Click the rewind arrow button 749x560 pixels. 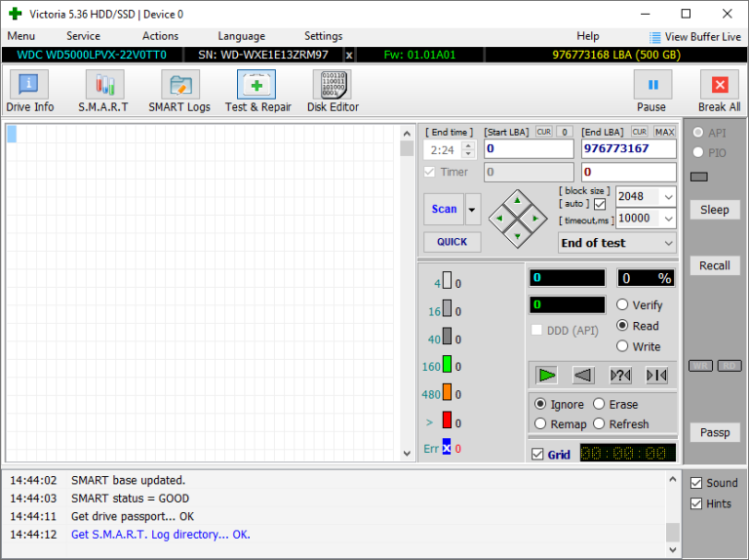pos(583,375)
